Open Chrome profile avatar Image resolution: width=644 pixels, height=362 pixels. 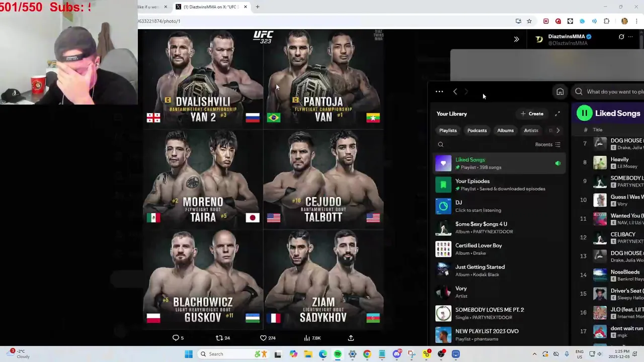(x=624, y=21)
